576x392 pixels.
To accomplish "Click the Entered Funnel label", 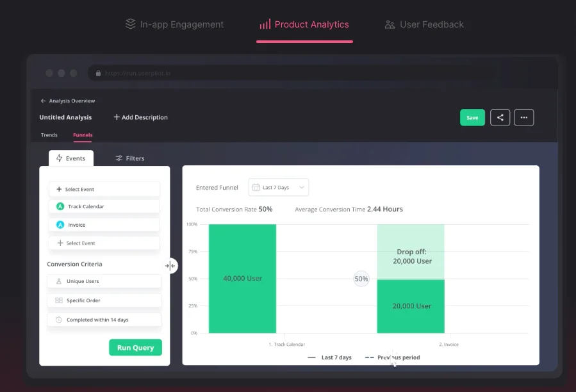I will point(217,188).
